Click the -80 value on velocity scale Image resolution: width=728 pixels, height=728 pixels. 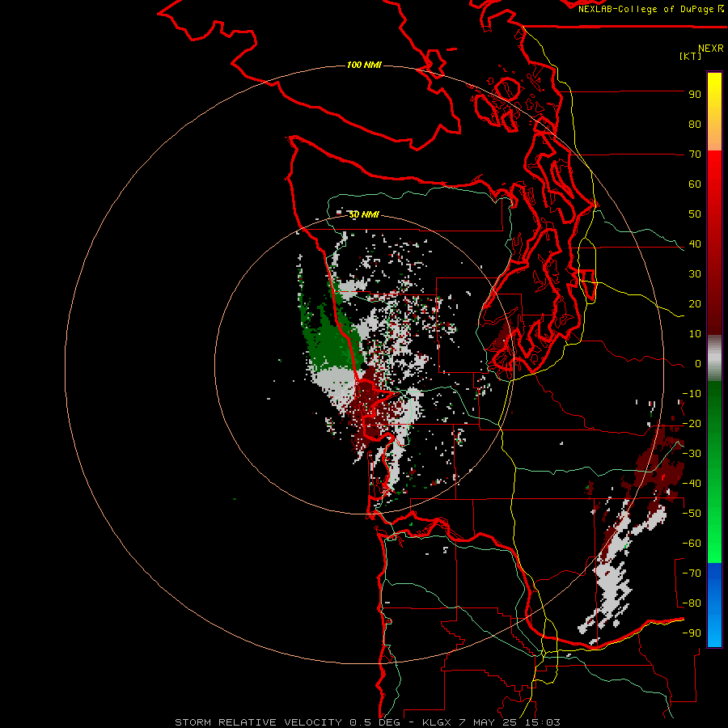click(692, 603)
